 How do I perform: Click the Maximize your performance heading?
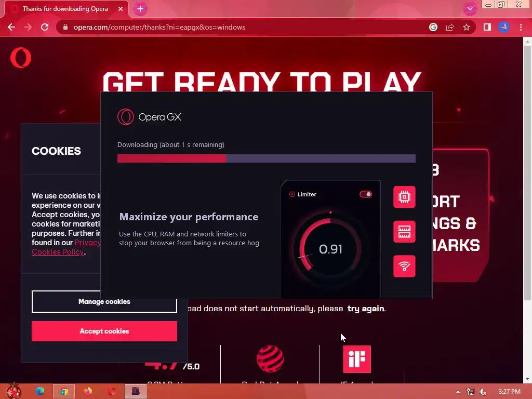[x=189, y=217]
